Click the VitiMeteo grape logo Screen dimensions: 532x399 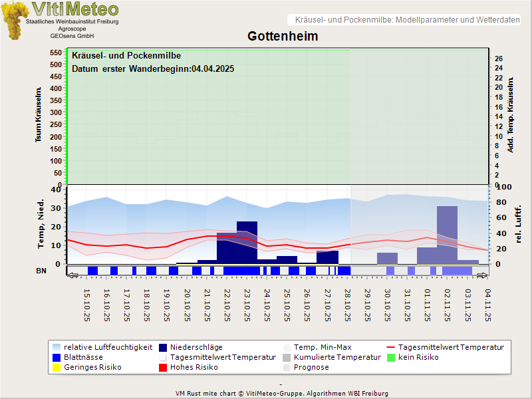(x=13, y=20)
